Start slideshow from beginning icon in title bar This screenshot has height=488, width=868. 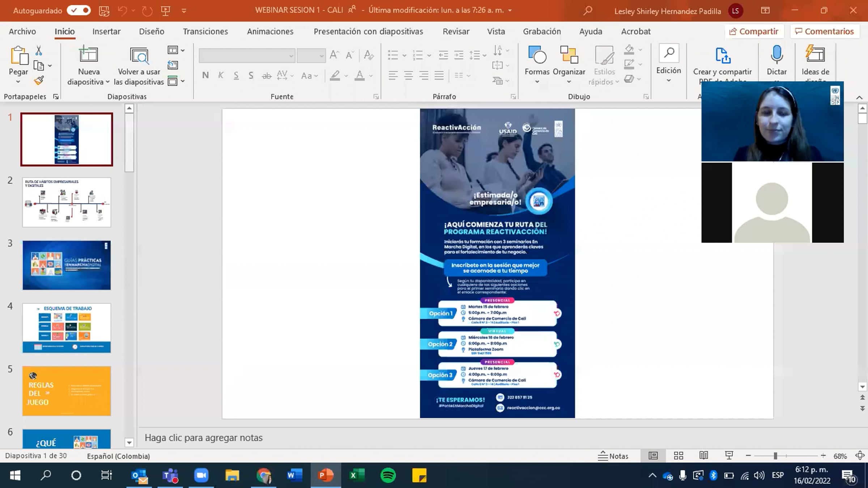[x=166, y=11]
